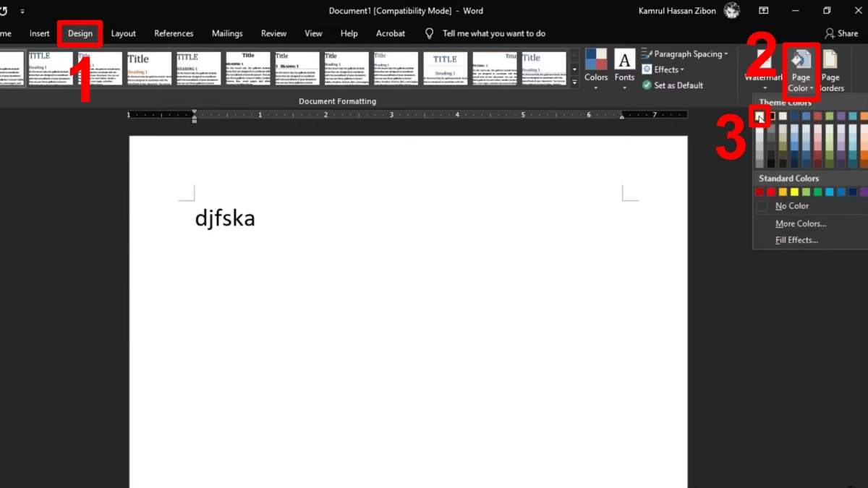The height and width of the screenshot is (488, 868).
Task: Pick the black theme color swatch
Action: pyautogui.click(x=772, y=116)
